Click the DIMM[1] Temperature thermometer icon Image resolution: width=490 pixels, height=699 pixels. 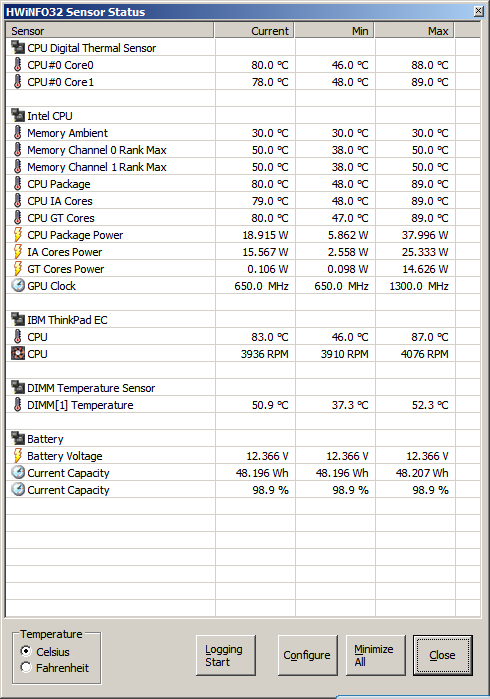[x=17, y=404]
